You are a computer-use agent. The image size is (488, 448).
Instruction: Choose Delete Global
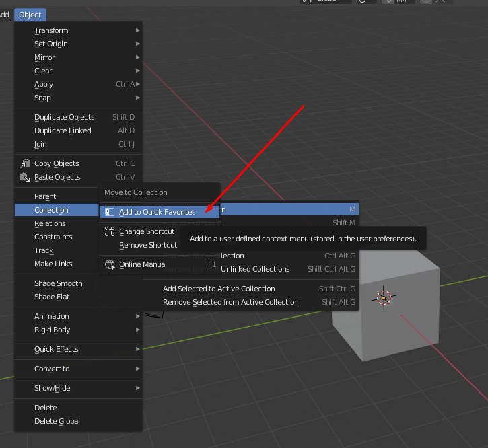[79, 421]
